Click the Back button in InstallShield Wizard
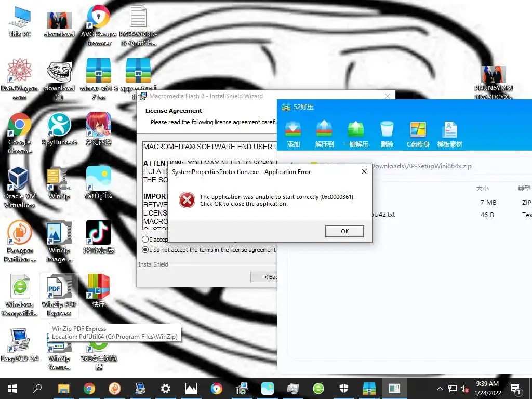Viewport: 532px width, 399px height. (x=264, y=277)
